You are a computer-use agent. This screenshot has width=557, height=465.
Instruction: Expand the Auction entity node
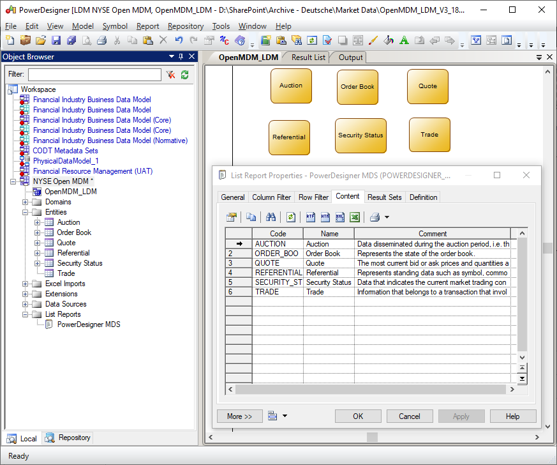[37, 222]
